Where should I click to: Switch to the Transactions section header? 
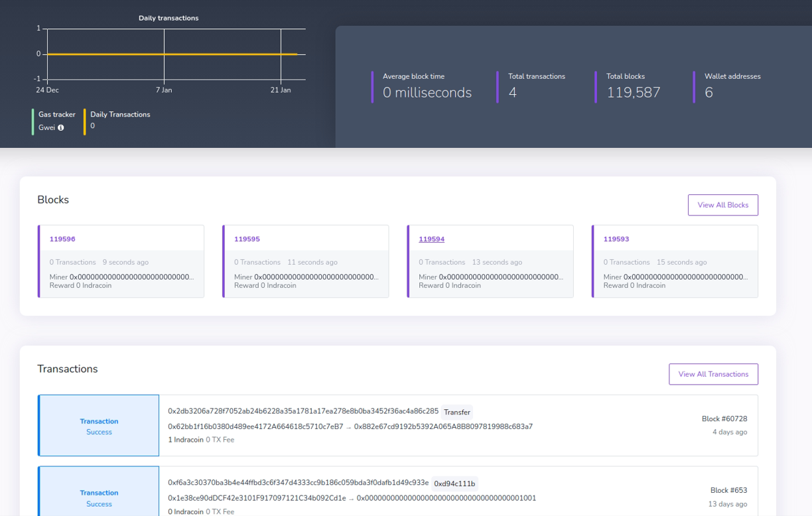[x=68, y=369]
